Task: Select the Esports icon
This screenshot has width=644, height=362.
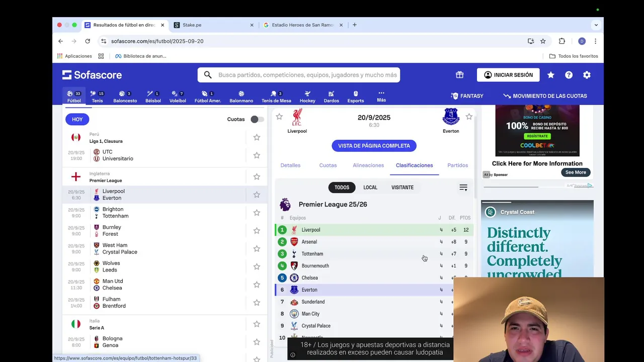Action: (x=355, y=97)
